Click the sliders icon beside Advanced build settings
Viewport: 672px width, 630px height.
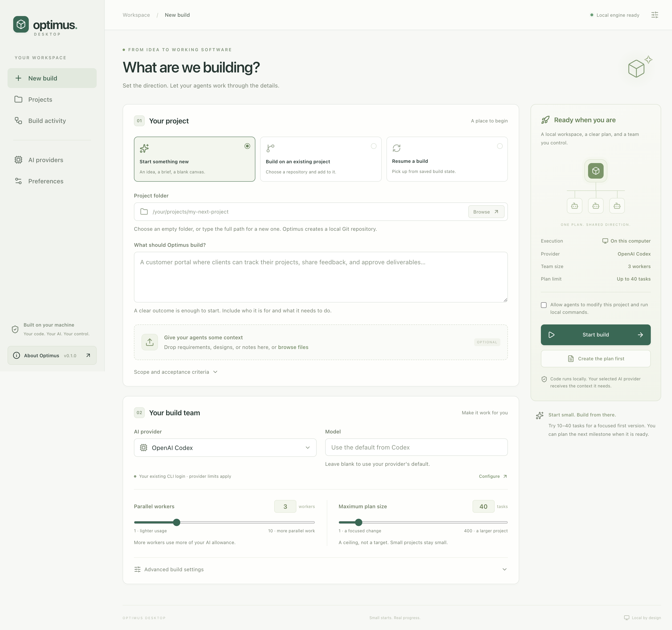[x=137, y=569]
